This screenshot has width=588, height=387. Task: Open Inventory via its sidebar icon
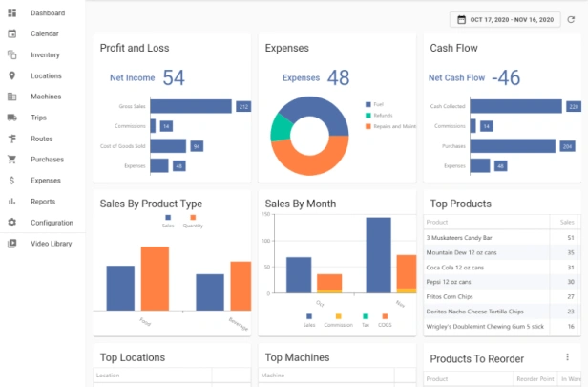click(x=11, y=54)
